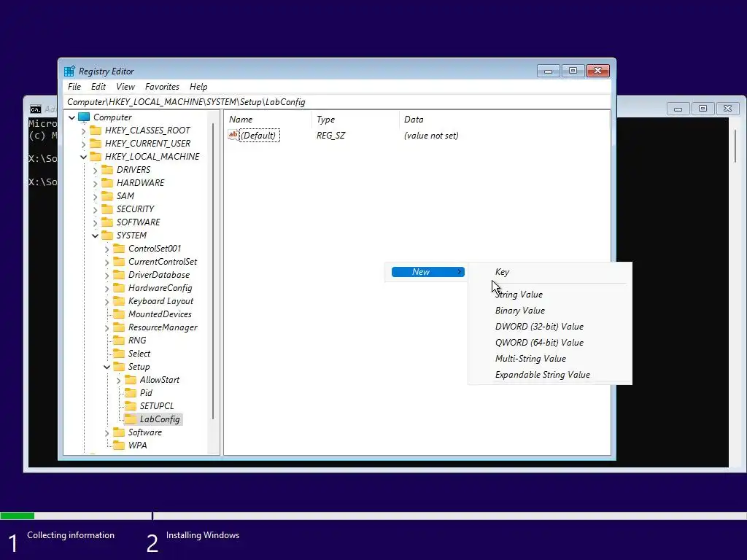The image size is (747, 560).
Task: Collapse the HKEY_LOCAL_MACHINE hive
Action: point(84,157)
